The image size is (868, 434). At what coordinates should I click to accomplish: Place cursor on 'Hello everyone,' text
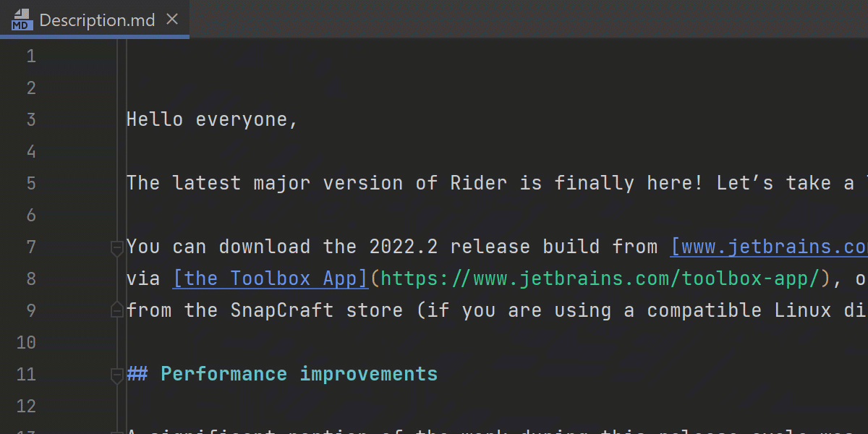[212, 119]
